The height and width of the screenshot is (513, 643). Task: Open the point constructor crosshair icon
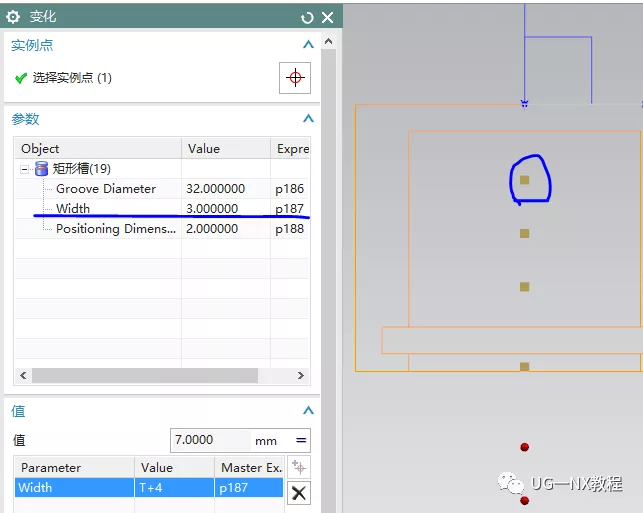click(294, 78)
